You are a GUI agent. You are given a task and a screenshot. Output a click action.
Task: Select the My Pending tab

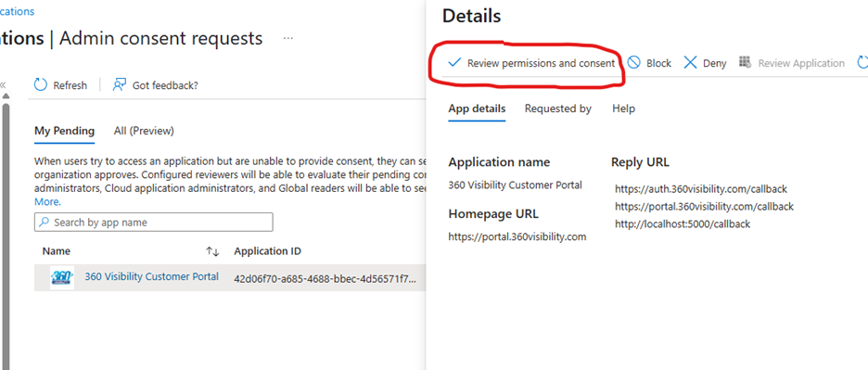tap(64, 131)
